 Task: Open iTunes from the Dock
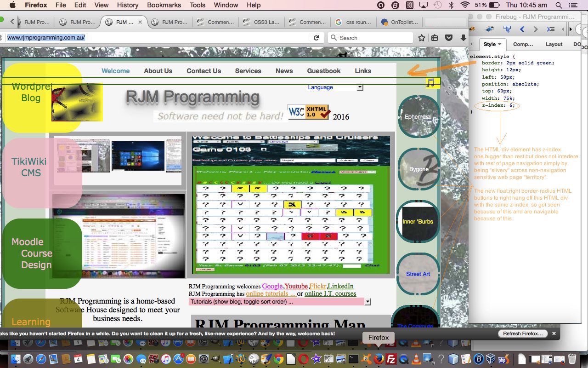[x=166, y=359]
